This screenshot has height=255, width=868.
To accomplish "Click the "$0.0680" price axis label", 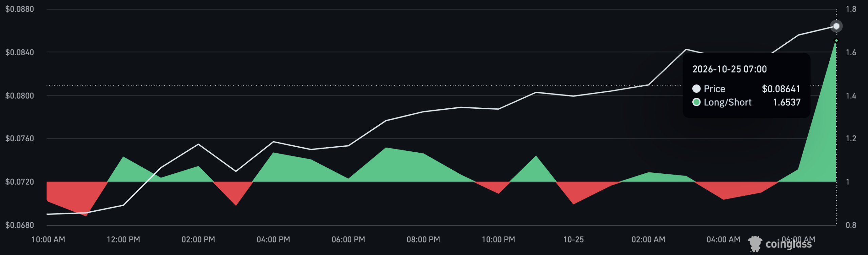I will pyautogui.click(x=20, y=225).
